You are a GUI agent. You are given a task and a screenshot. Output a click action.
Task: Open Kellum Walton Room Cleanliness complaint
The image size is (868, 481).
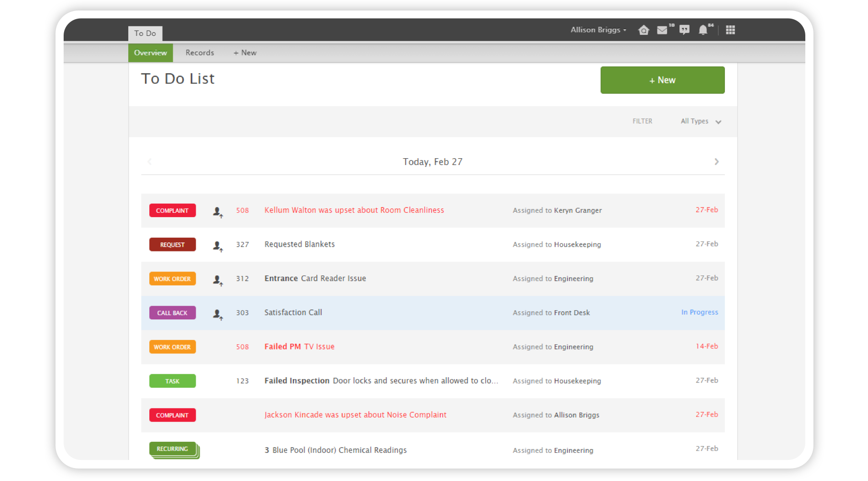[x=354, y=210]
